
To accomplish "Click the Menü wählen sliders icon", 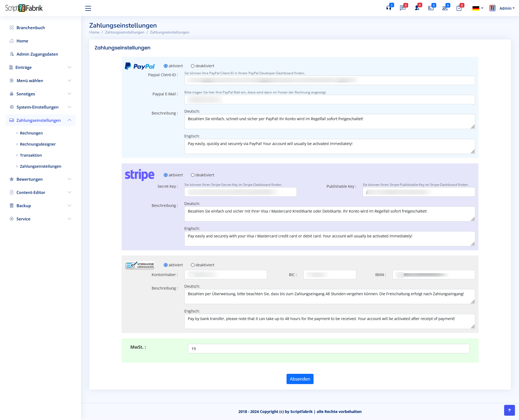I will click(12, 80).
